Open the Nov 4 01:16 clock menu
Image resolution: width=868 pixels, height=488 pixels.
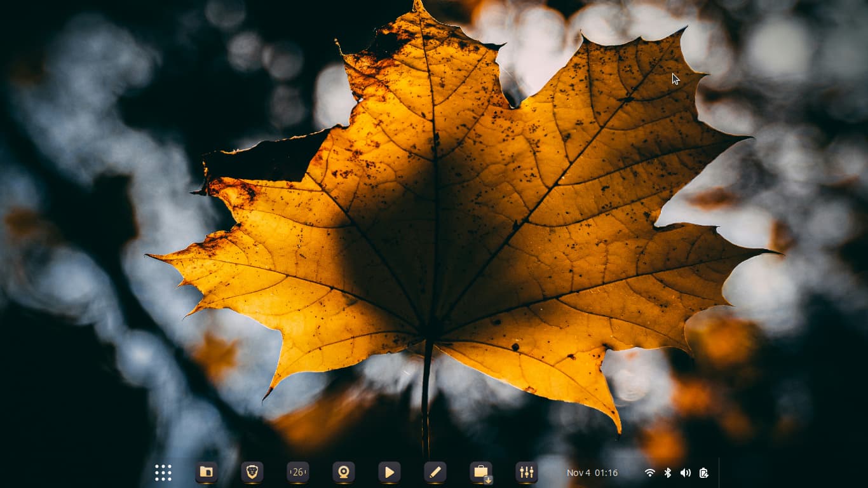592,473
